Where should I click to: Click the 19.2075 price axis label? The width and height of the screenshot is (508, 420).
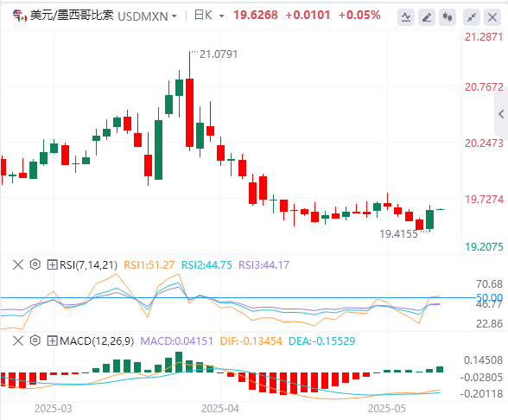484,247
